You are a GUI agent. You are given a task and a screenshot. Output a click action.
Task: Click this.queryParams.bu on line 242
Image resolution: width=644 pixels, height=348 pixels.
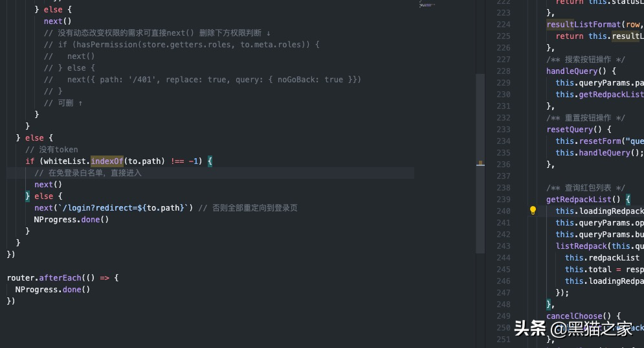point(599,235)
